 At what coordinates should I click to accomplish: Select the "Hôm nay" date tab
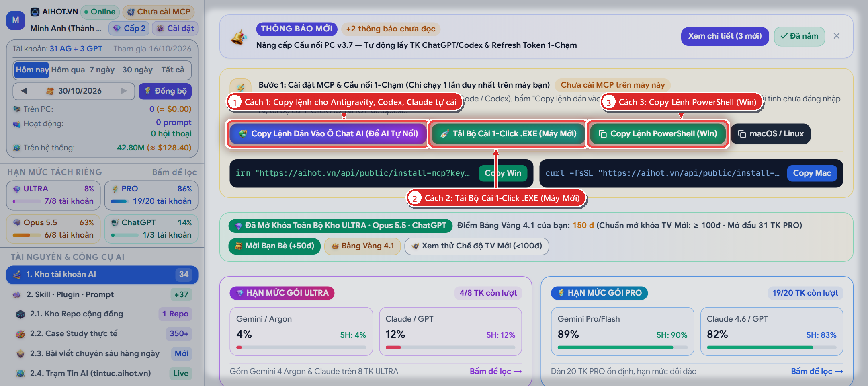coord(31,70)
